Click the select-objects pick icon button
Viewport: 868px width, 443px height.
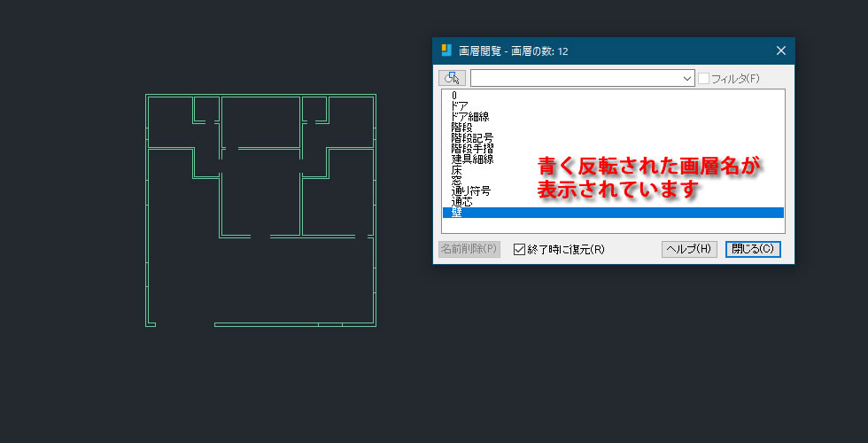[x=453, y=78]
